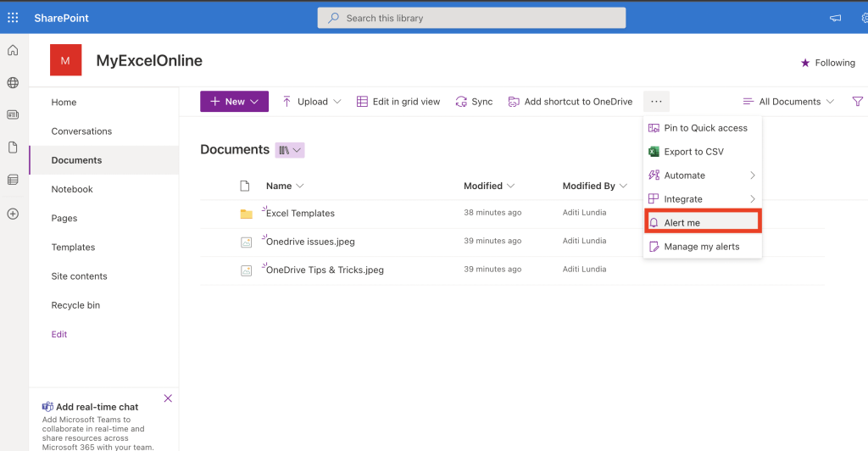
Task: Select Alert me from the menu
Action: pyautogui.click(x=703, y=222)
